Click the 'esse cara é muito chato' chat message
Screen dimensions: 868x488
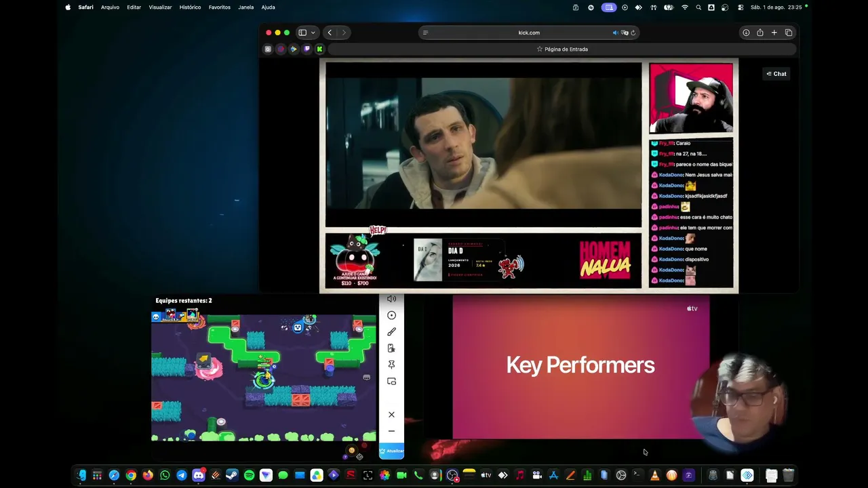[x=691, y=217]
